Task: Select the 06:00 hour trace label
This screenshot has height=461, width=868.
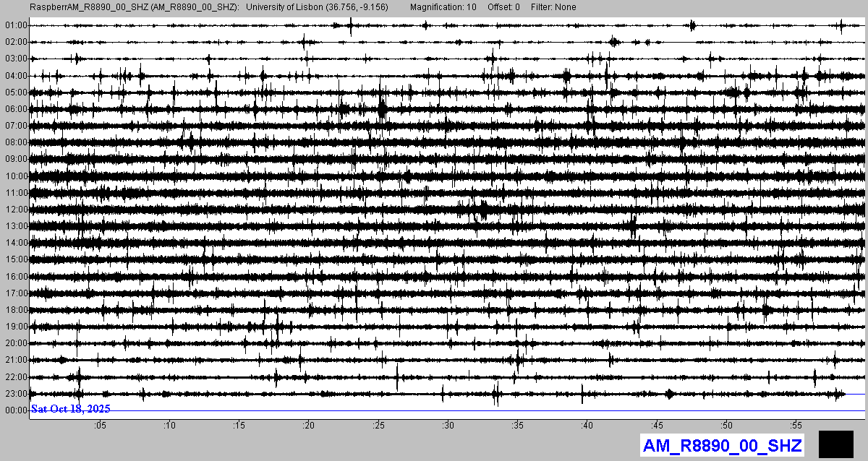Action: (15, 109)
